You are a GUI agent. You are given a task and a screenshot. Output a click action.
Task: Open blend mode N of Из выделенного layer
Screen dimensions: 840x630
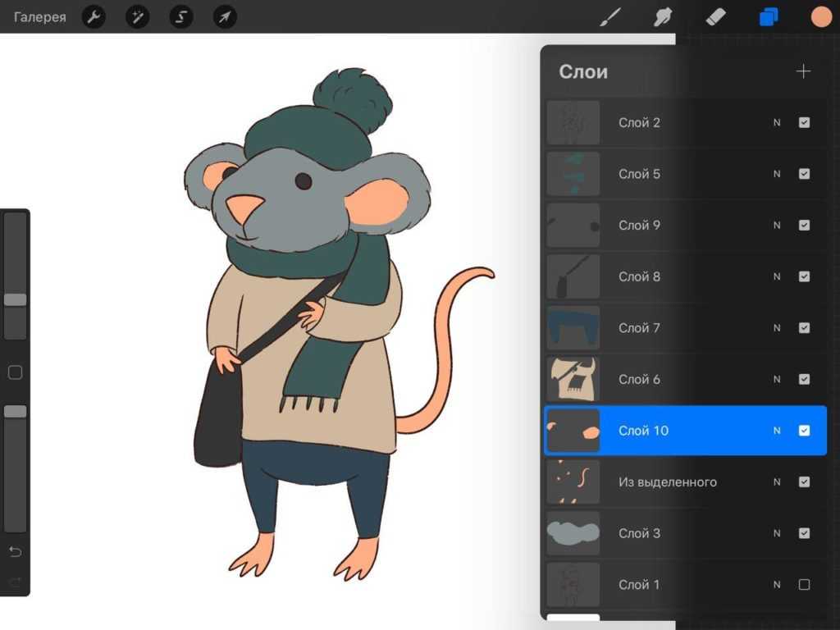click(777, 482)
